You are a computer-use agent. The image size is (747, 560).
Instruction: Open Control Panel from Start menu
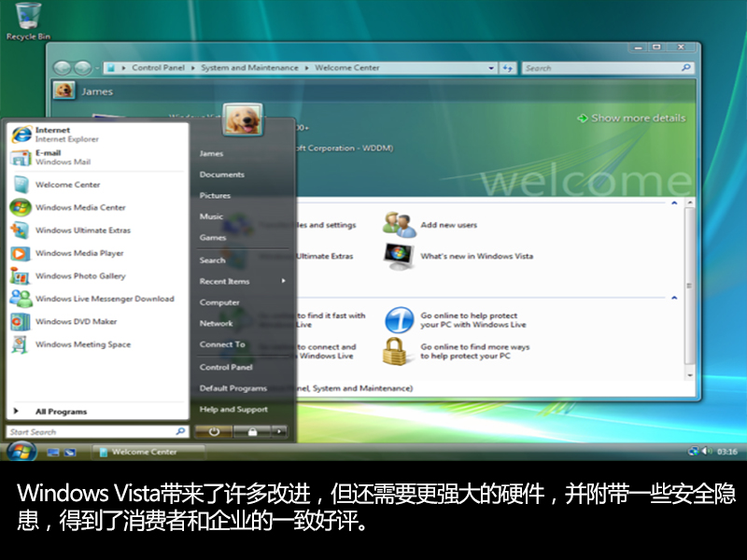point(226,367)
